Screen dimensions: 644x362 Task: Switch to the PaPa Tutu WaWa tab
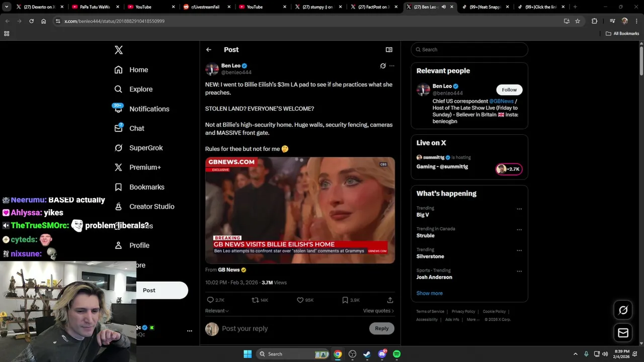[96, 7]
